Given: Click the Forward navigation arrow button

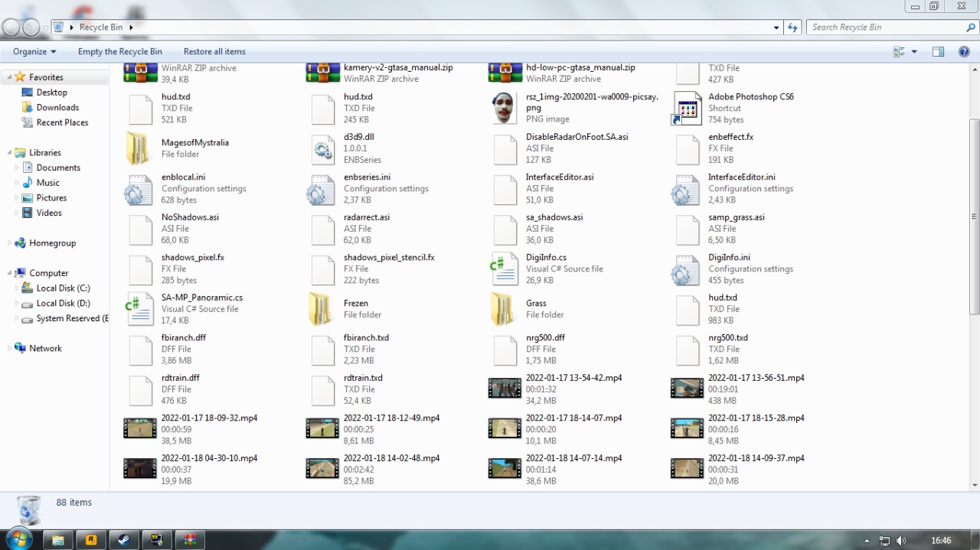Looking at the screenshot, I should click(31, 28).
